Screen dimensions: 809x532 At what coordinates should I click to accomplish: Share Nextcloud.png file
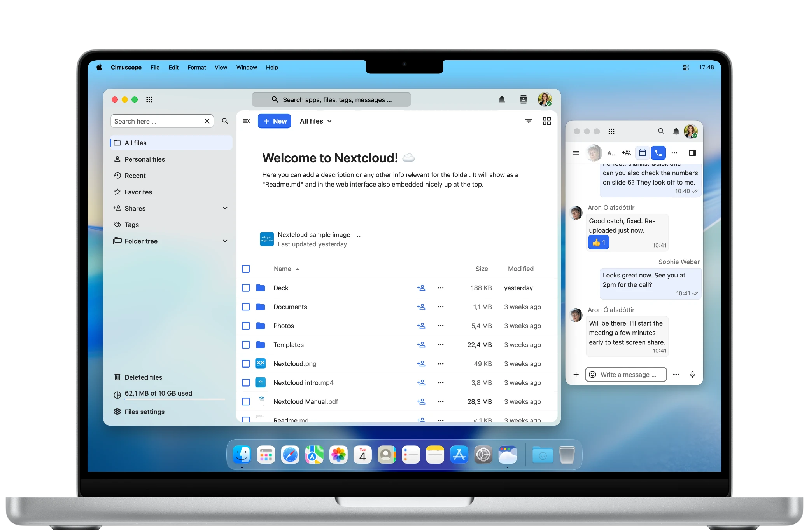click(x=421, y=364)
